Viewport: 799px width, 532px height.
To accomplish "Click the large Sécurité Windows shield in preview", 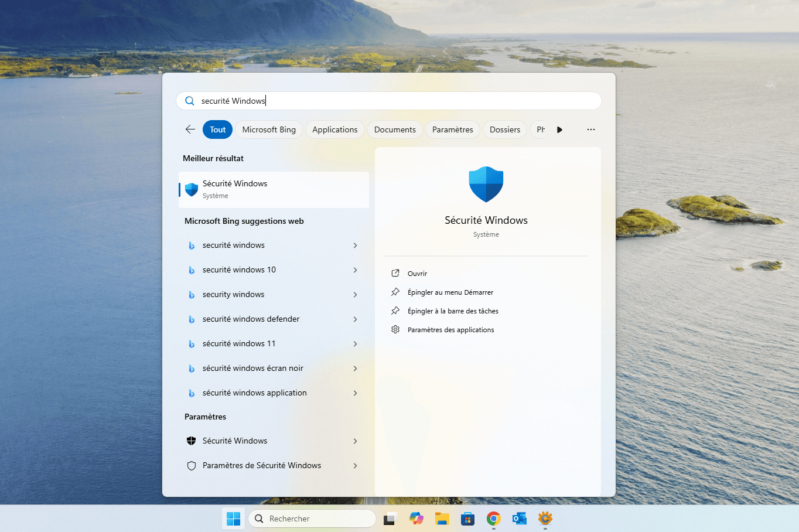I will tap(486, 184).
